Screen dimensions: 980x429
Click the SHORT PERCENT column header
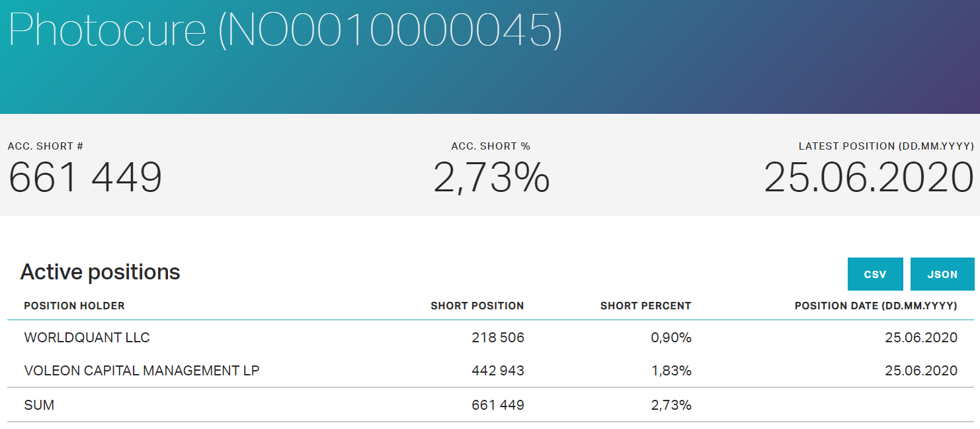pos(645,306)
